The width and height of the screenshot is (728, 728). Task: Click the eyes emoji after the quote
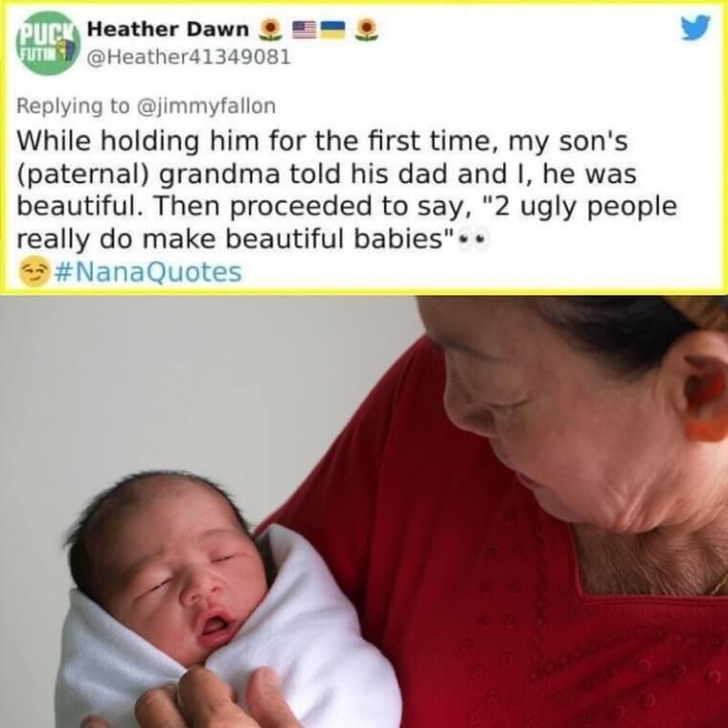[472, 240]
